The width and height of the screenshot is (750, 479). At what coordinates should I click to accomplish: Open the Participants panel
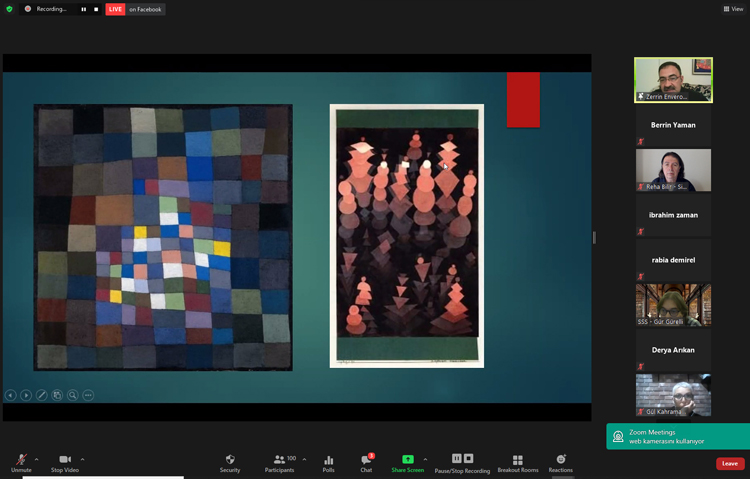click(x=279, y=462)
